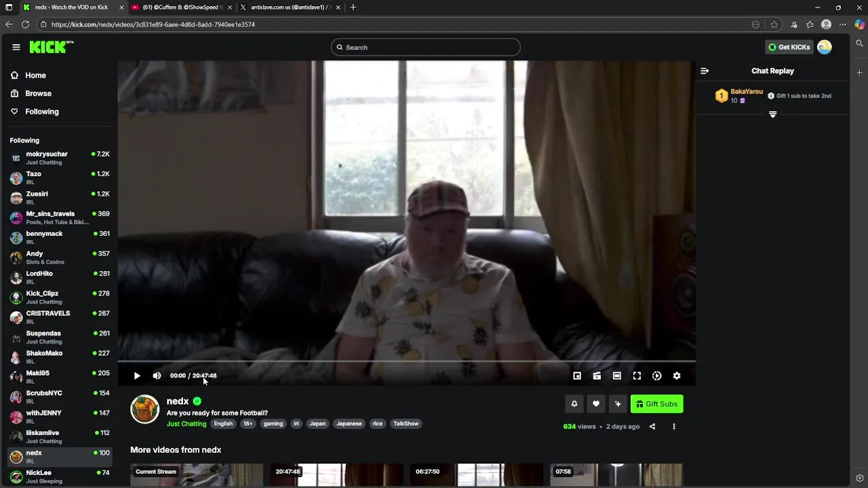This screenshot has height=488, width=868.
Task: Click lilskamlive avatar in sidebar
Action: click(16, 436)
